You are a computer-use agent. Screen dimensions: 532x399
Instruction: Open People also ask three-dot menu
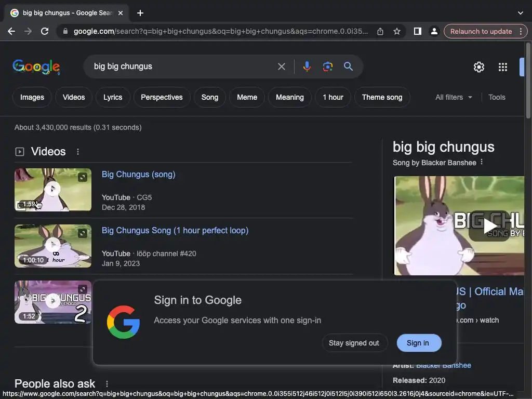tap(107, 384)
